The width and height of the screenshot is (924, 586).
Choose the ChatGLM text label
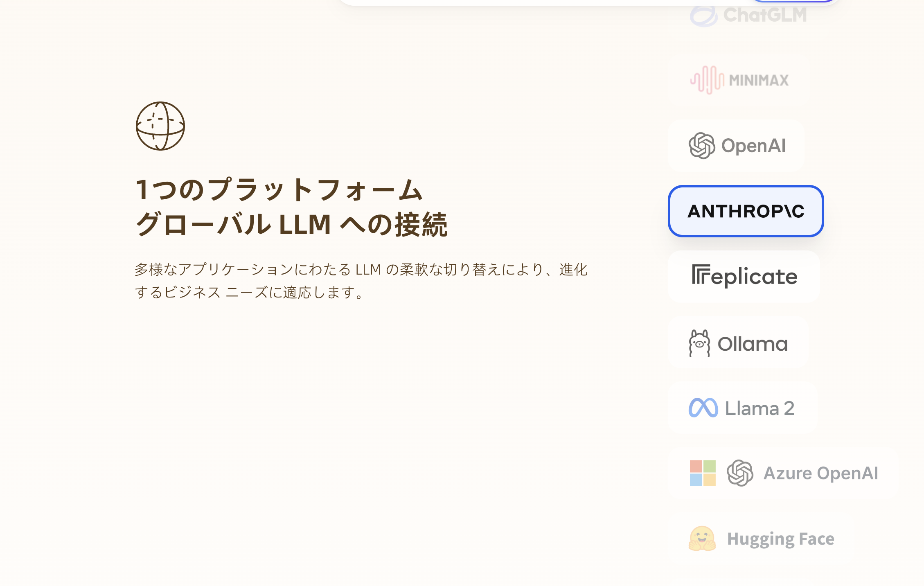[765, 16]
